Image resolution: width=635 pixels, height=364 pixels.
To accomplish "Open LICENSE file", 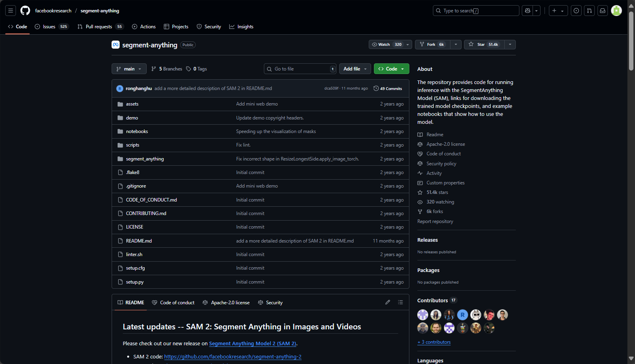I will point(135,227).
